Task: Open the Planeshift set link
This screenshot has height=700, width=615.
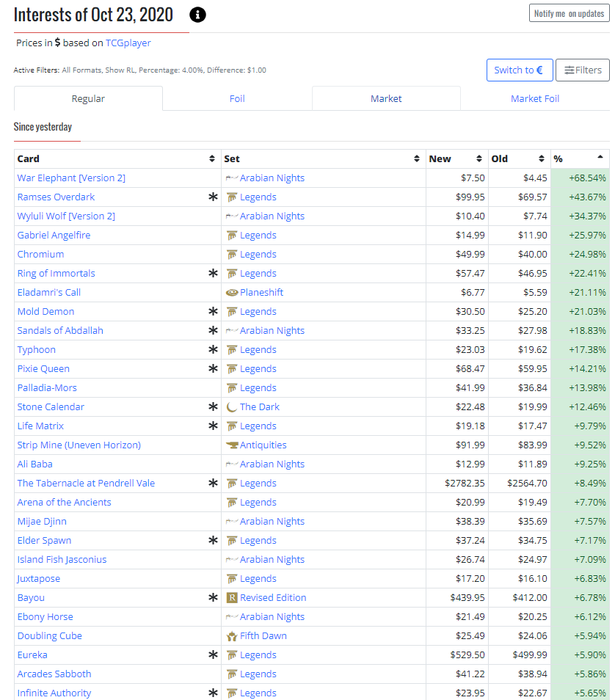Action: 262,293
